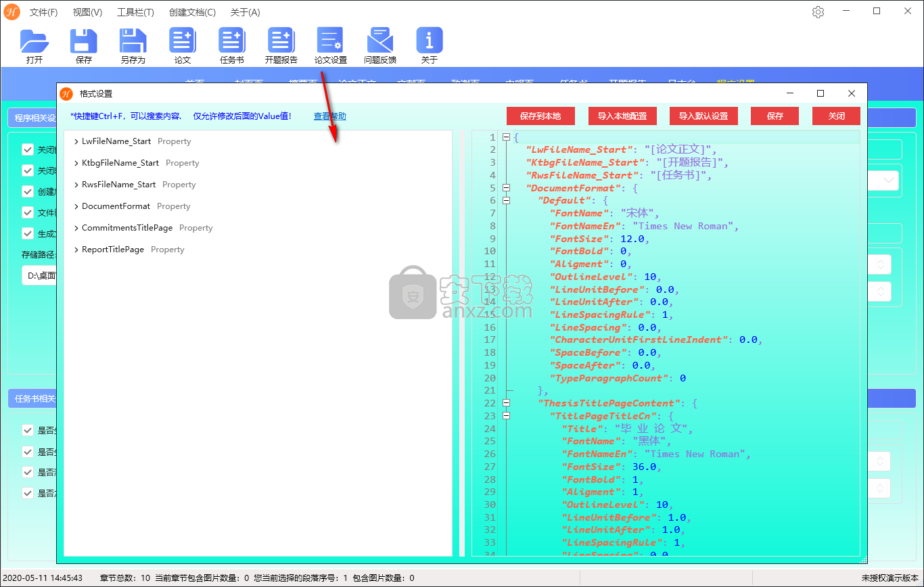Expand the RwsFileName_Start tree node arrow
924x587 pixels.
click(76, 185)
